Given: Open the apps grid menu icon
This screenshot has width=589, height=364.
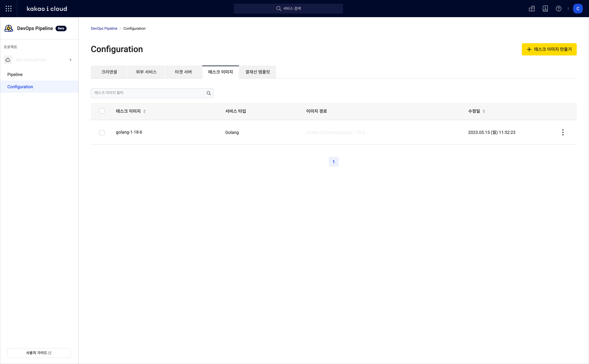Looking at the screenshot, I should [9, 9].
